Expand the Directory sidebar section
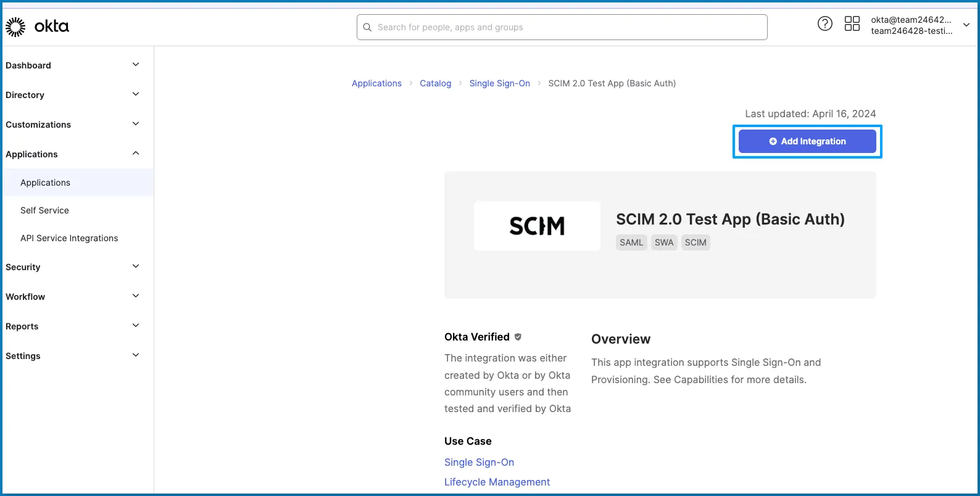The height and width of the screenshot is (496, 980). 136,94
